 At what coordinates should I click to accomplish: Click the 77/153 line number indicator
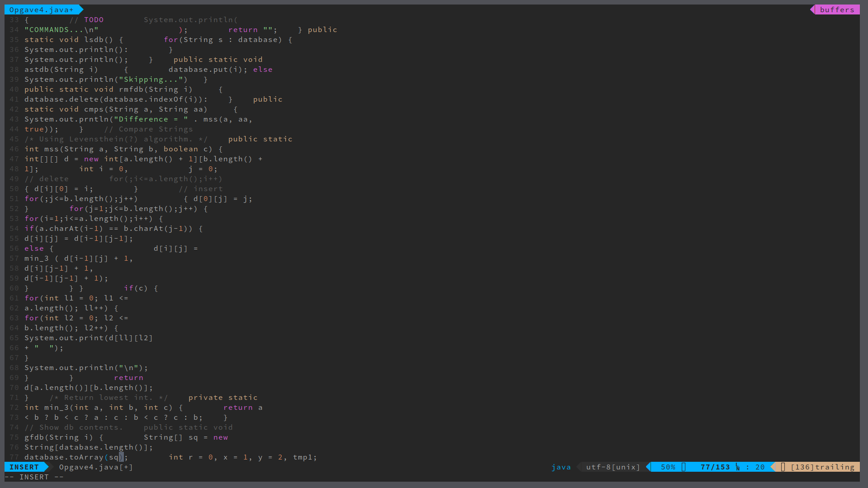tap(715, 467)
